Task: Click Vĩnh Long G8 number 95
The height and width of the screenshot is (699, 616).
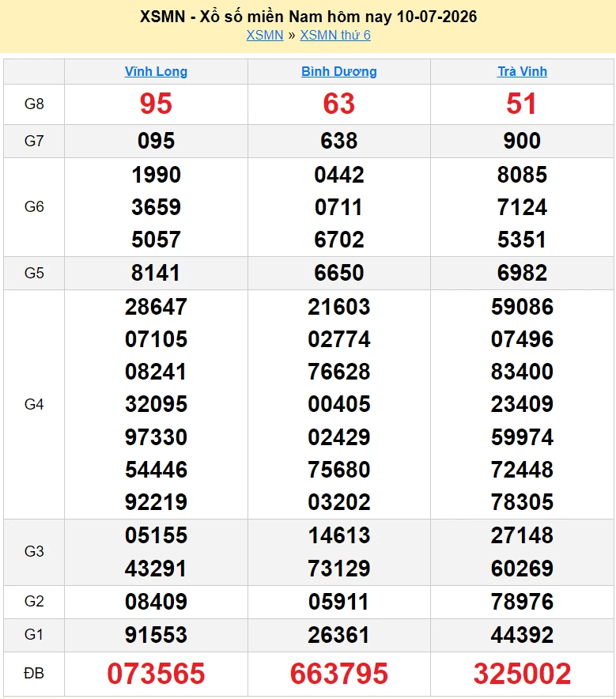Action: [x=156, y=104]
